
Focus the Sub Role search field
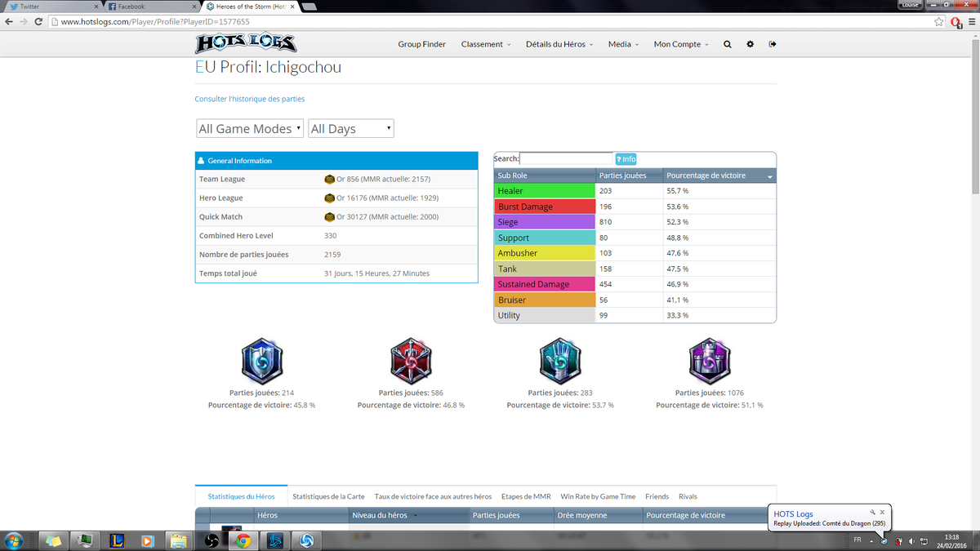(566, 158)
